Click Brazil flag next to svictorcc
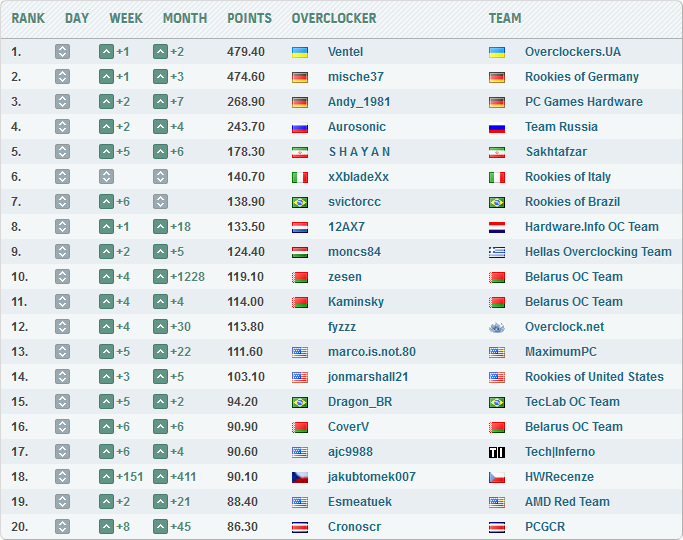 pyautogui.click(x=299, y=202)
